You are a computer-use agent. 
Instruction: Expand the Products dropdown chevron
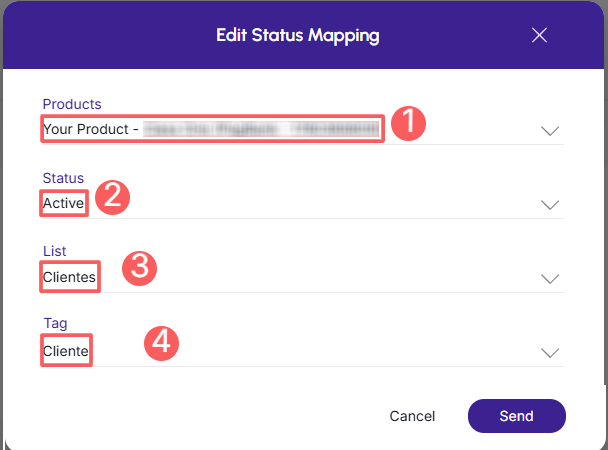click(550, 131)
